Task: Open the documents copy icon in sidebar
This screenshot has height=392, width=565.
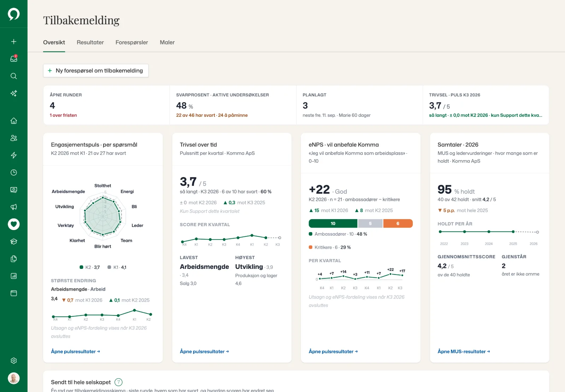Action: (x=14, y=259)
